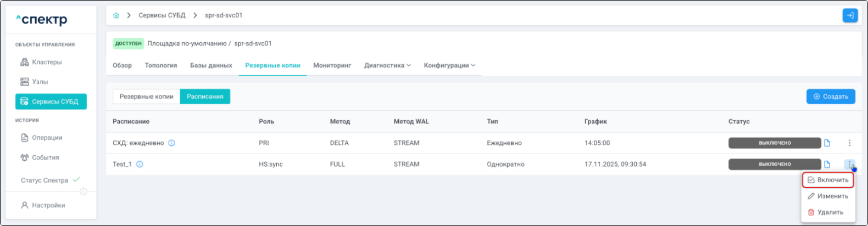Click info icon next to СХД: ежедневно

click(x=171, y=143)
